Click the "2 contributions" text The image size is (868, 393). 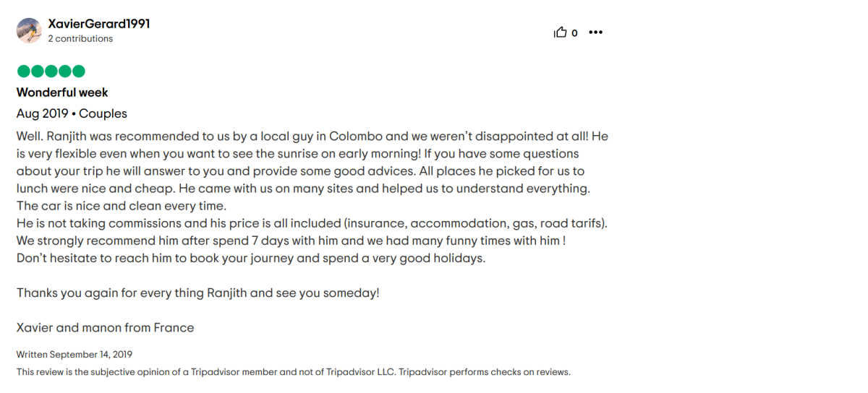pyautogui.click(x=80, y=39)
